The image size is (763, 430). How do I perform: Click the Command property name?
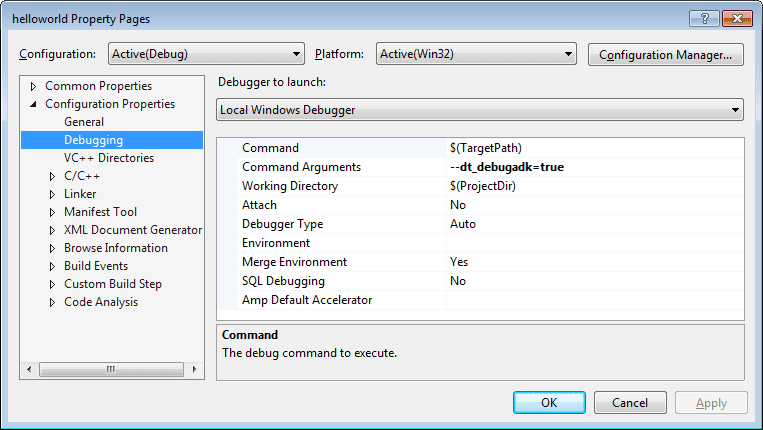[x=270, y=148]
